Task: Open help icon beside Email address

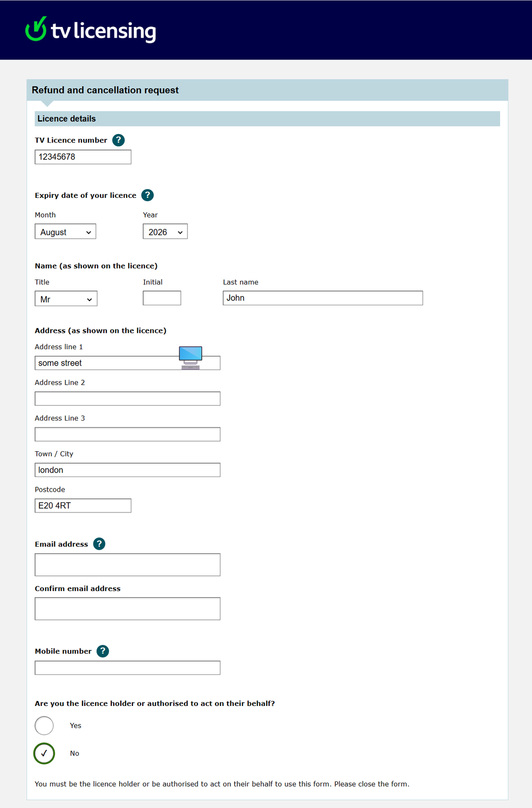Action: (x=99, y=544)
